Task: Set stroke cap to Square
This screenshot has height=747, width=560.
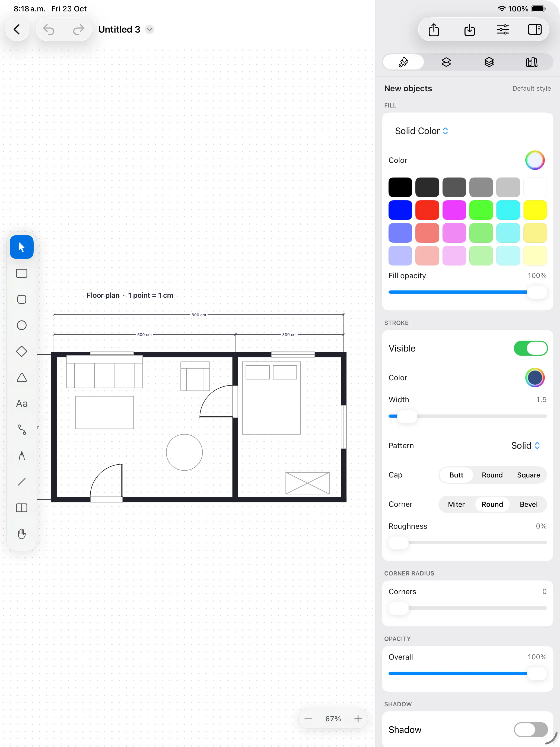Action: (528, 475)
